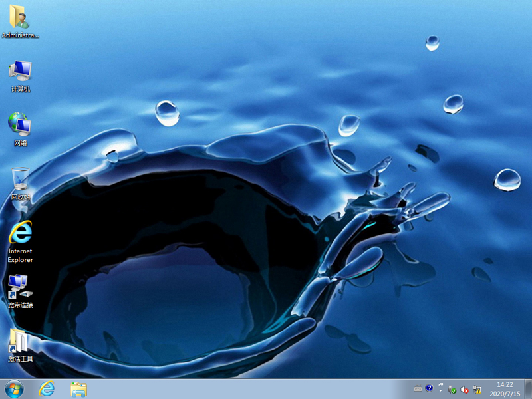Image resolution: width=532 pixels, height=399 pixels.
Task: Click the blue help tray icon
Action: tap(430, 389)
